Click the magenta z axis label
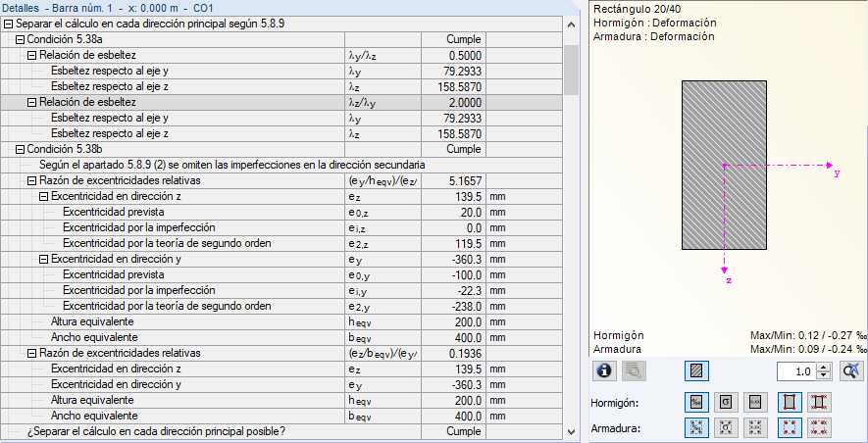 [729, 280]
